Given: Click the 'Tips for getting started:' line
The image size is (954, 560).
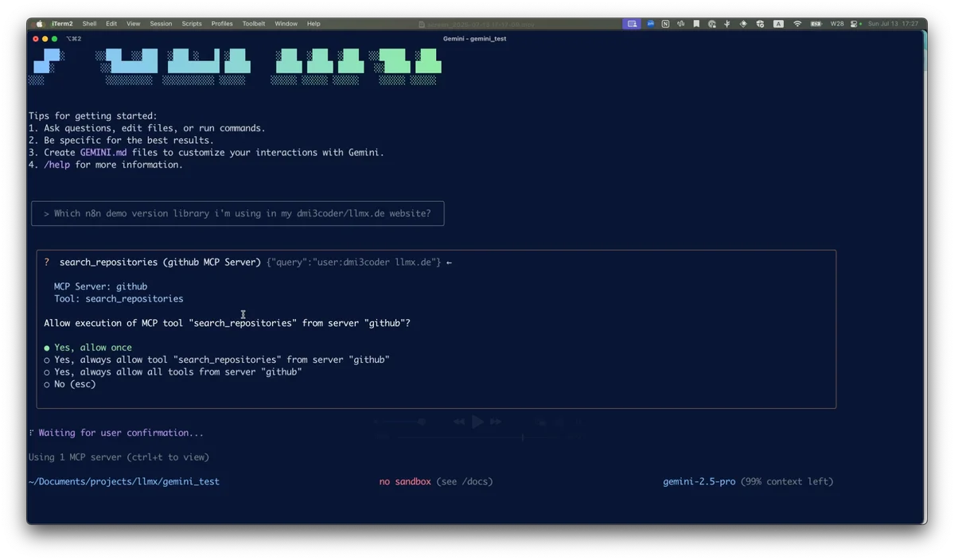Looking at the screenshot, I should click(x=92, y=116).
